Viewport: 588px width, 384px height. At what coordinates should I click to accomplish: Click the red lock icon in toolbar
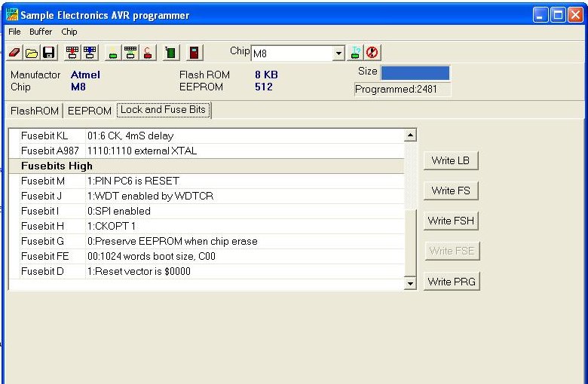point(149,53)
